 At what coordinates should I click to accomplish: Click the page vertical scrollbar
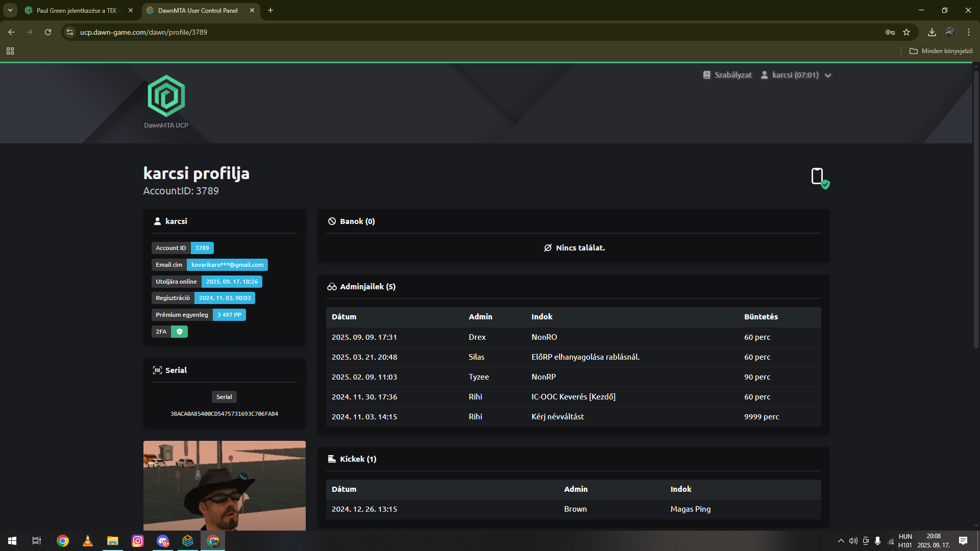[975, 209]
